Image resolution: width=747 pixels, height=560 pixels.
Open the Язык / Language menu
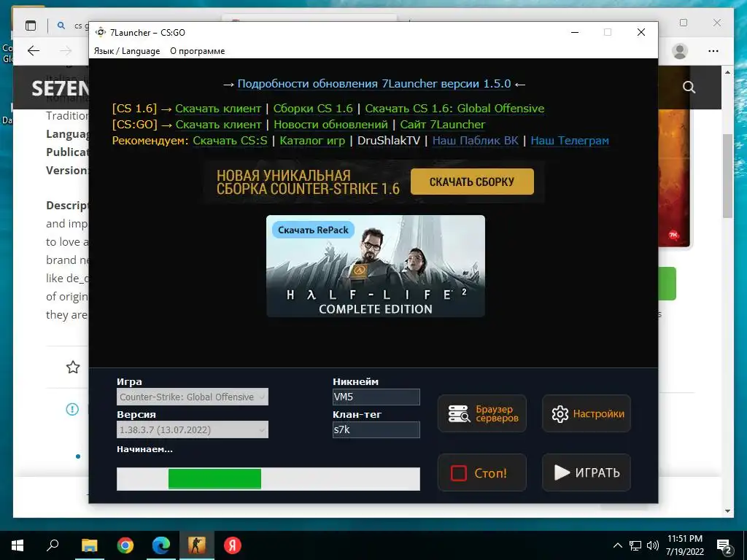coord(127,51)
